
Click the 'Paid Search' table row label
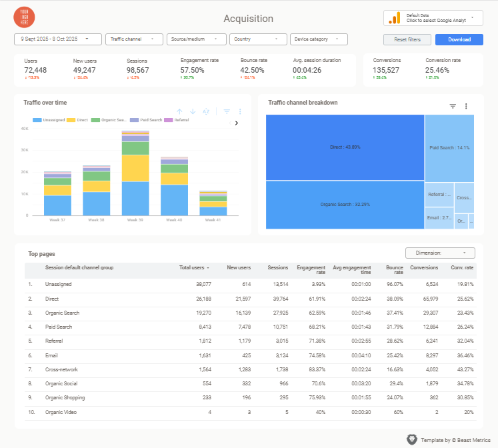point(59,327)
